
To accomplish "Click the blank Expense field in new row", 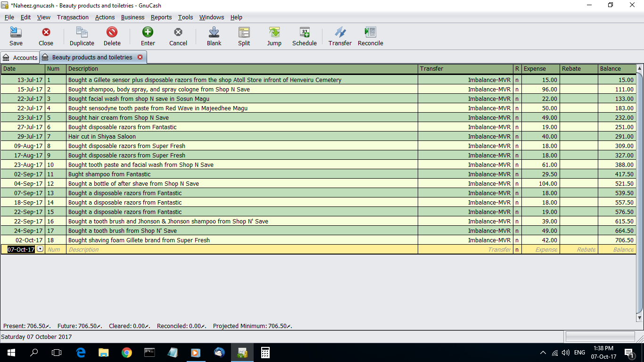I will coord(541,249).
